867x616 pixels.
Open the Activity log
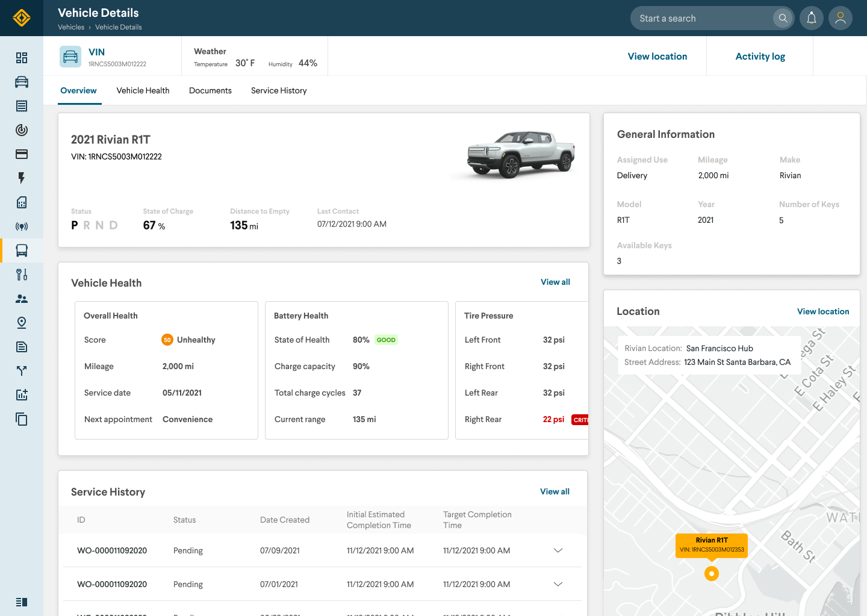[x=760, y=56]
